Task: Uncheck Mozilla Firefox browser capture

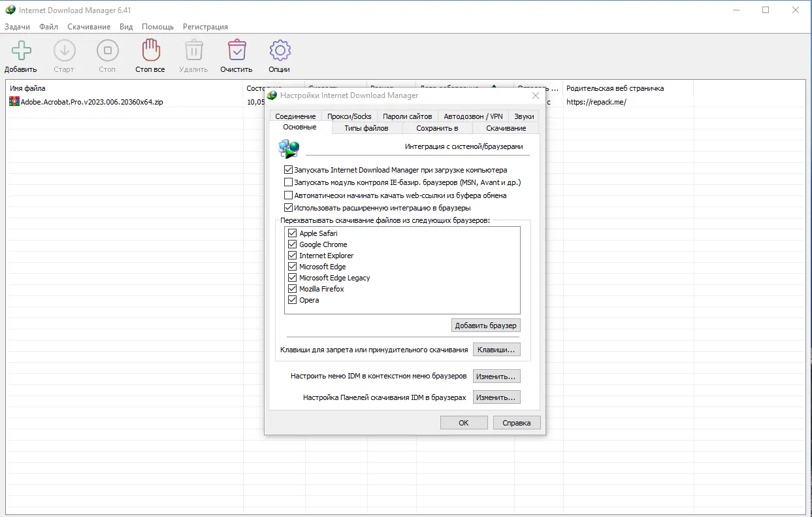Action: coord(291,288)
